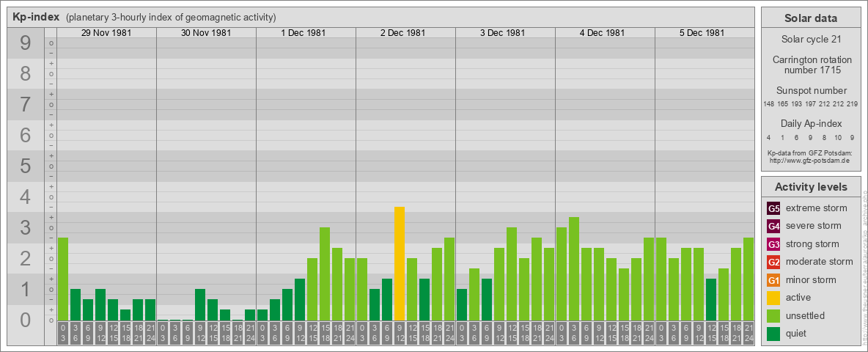
Task: Click the 'Kp-index' chart title
Action: point(36,17)
